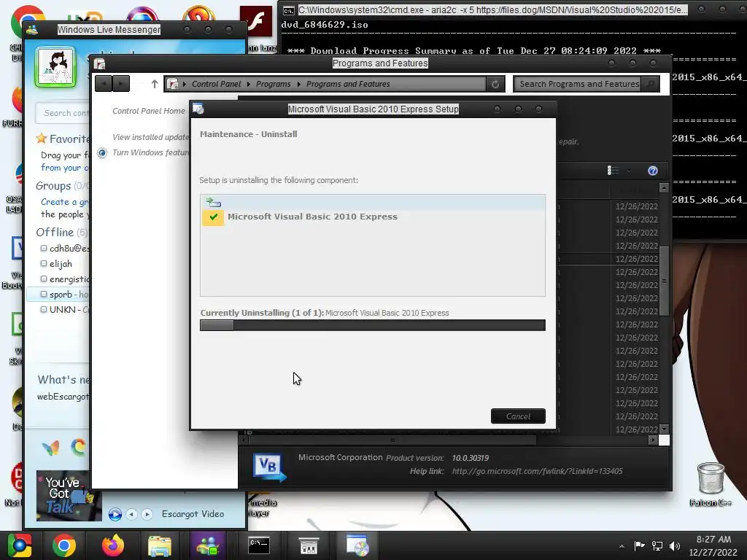Click the Back arrow in Programs and Features
The width and height of the screenshot is (747, 560).
tap(104, 84)
